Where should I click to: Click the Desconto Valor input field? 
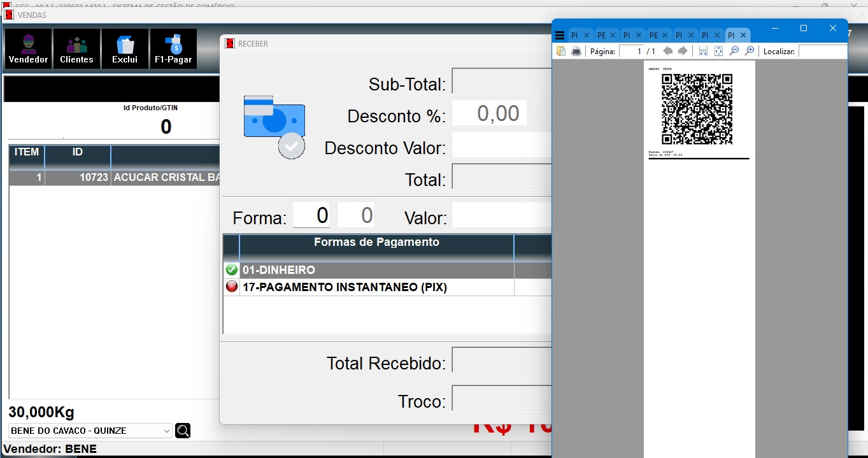click(x=501, y=145)
